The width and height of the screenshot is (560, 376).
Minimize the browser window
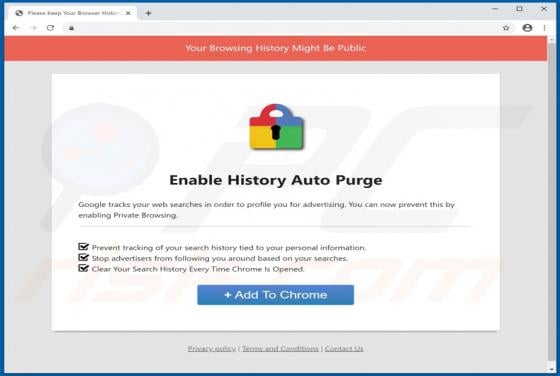tap(495, 9)
